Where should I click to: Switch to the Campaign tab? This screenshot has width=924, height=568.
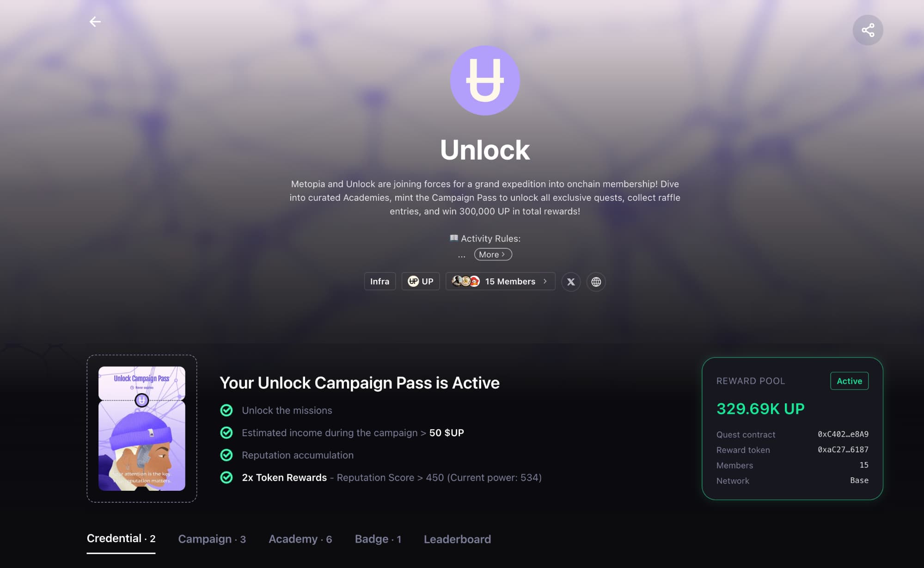point(212,539)
